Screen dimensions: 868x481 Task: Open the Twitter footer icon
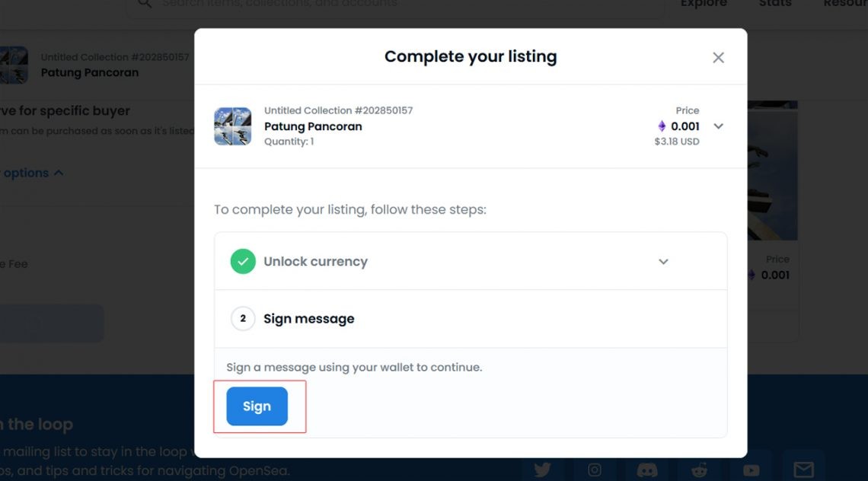coord(542,470)
